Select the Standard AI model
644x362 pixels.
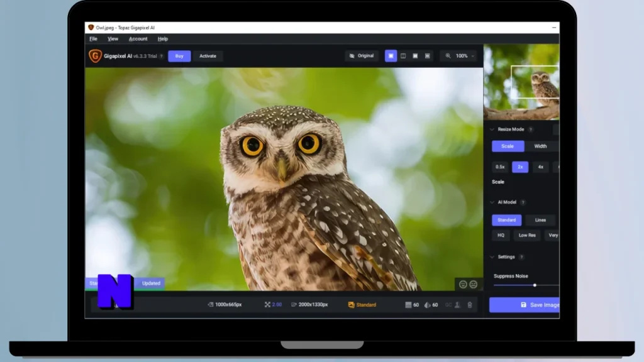pos(507,220)
